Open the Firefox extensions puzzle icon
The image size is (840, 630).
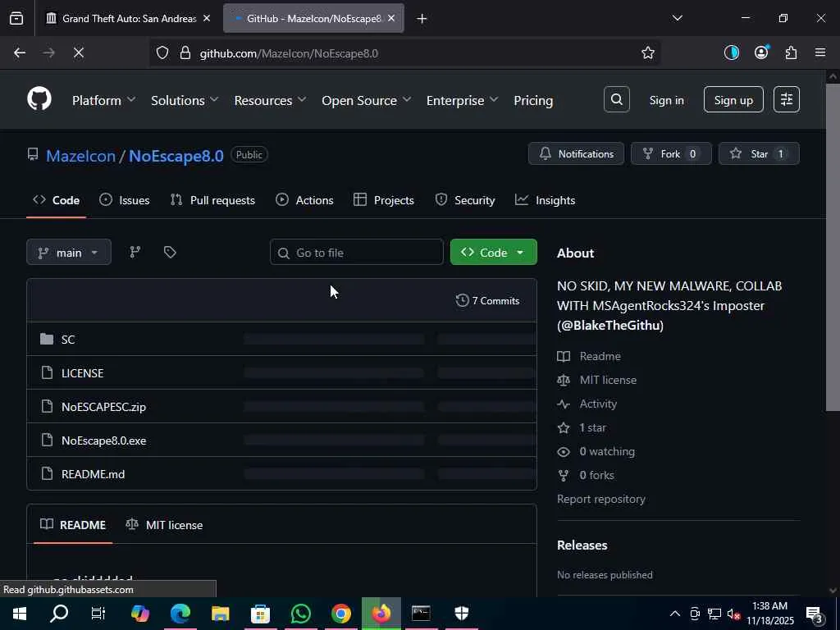click(x=791, y=52)
